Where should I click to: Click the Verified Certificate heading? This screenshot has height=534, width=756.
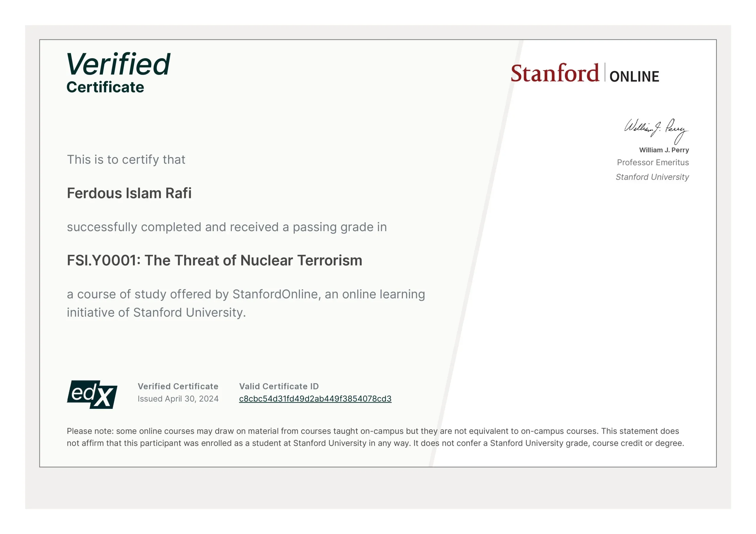pos(118,73)
